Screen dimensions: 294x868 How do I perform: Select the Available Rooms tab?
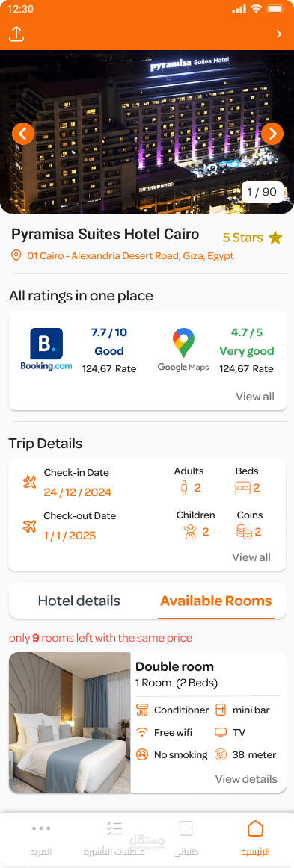[215, 601]
